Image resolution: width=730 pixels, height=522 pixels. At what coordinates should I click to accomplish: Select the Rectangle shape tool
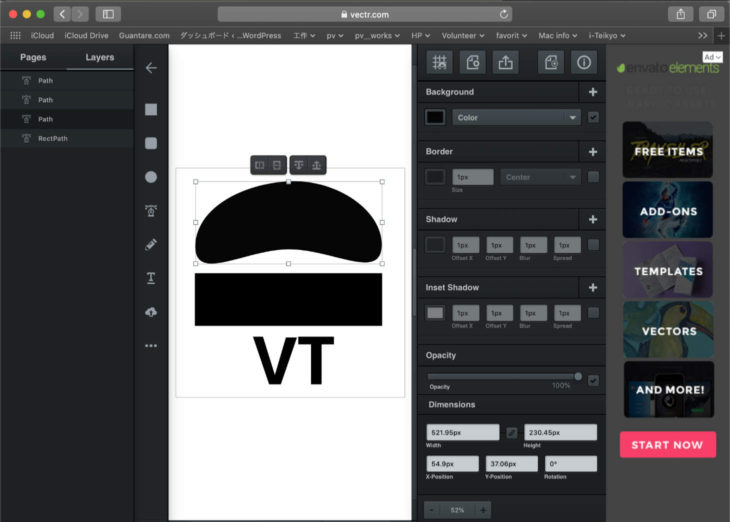151,110
